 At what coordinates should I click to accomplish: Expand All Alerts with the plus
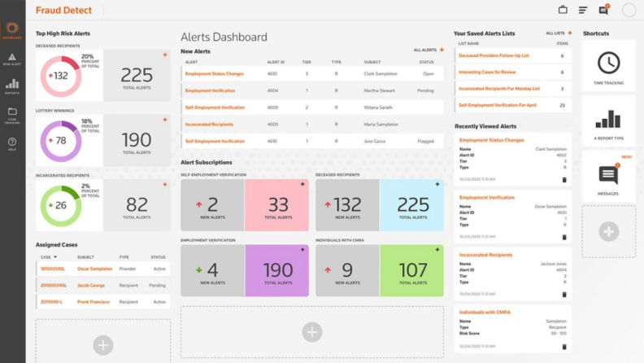(x=442, y=50)
